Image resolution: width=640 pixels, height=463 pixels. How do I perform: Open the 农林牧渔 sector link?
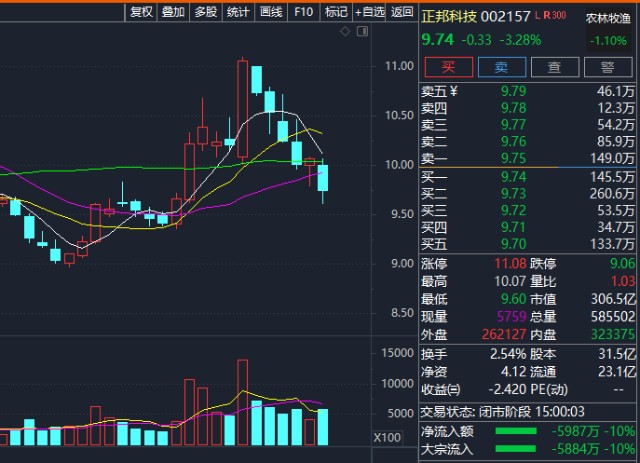click(608, 19)
